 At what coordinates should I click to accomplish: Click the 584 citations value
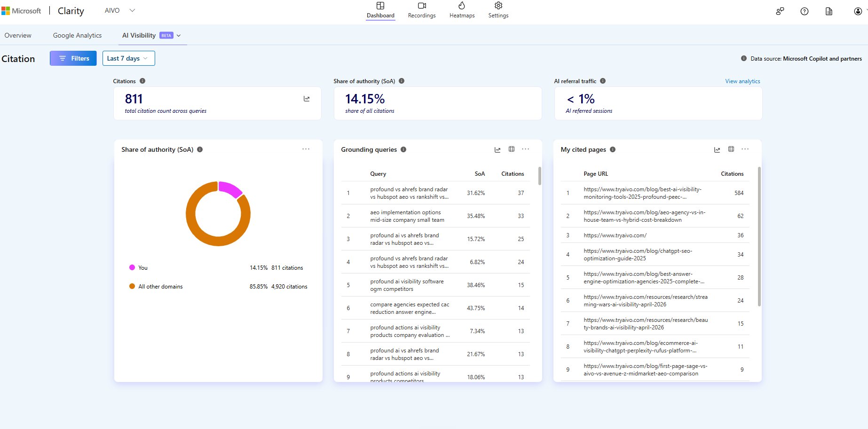(739, 193)
